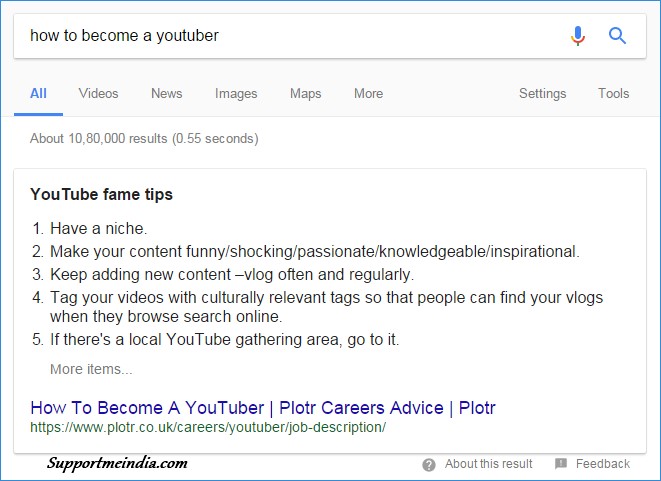Click the text 'Have a niche.'
The image size is (661, 481).
pyautogui.click(x=99, y=228)
